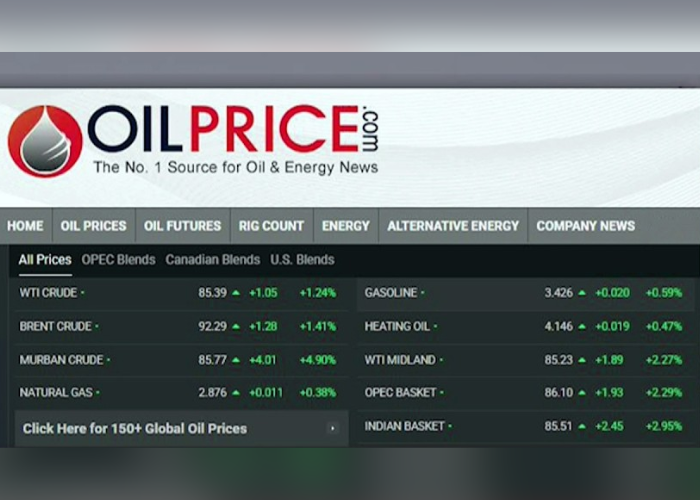Click Brent Crude price 92.29
The width and height of the screenshot is (700, 500).
pos(212,326)
